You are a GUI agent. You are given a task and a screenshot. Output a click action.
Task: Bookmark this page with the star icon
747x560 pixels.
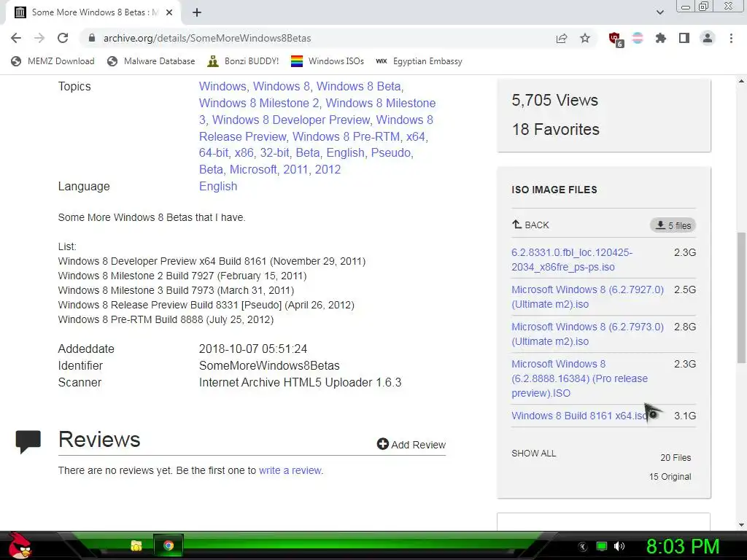[x=585, y=38]
